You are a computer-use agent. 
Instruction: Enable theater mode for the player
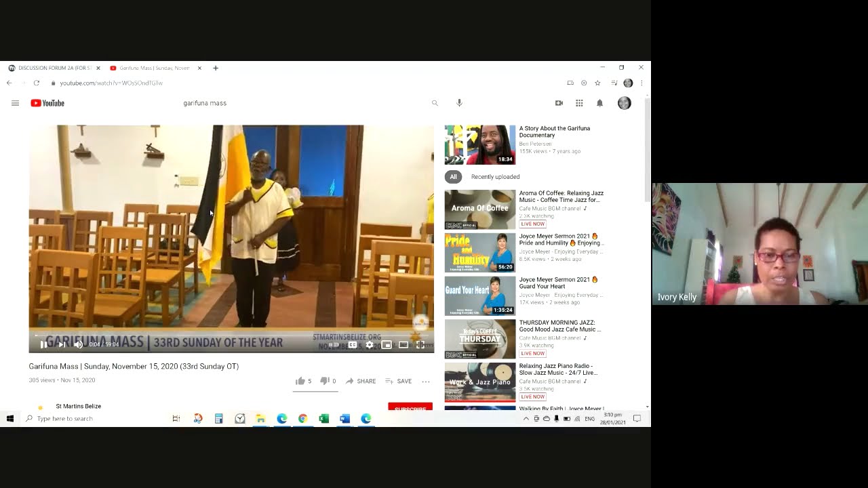[403, 344]
